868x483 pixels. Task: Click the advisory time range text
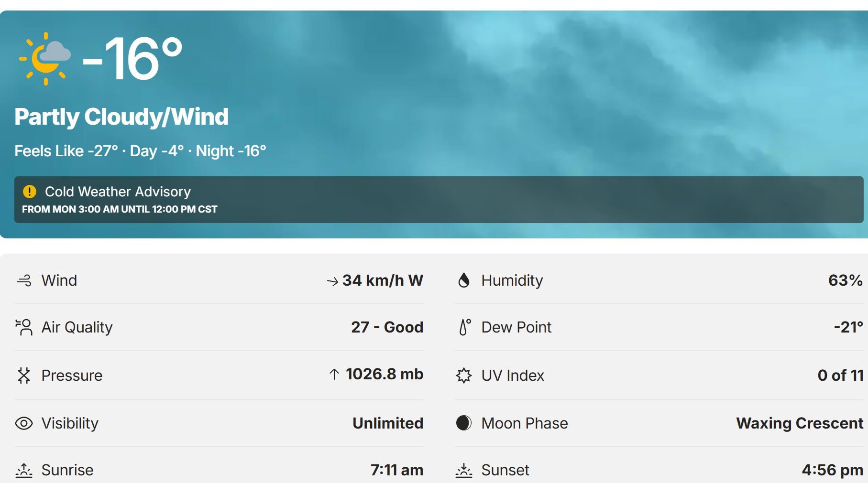pos(120,209)
